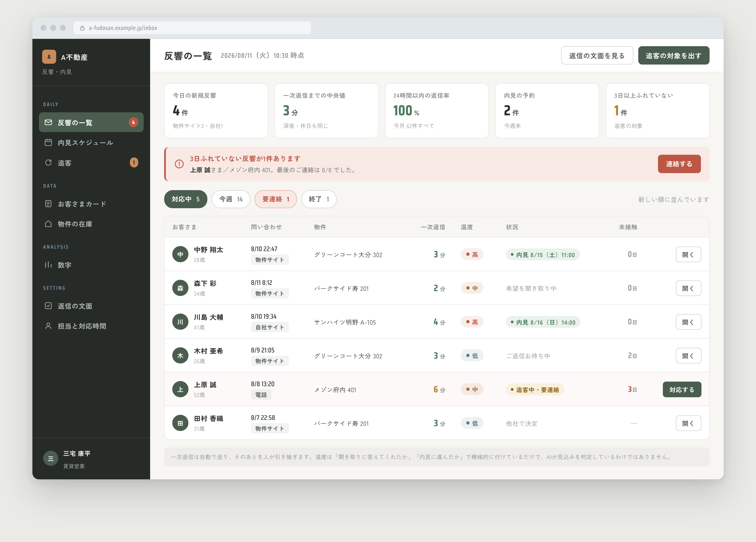
Task: Click the lock icon in the address bar
Action: [82, 28]
